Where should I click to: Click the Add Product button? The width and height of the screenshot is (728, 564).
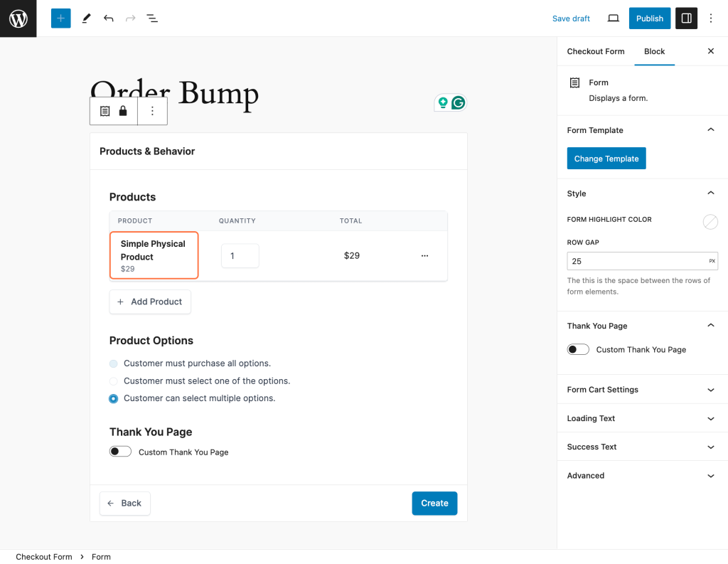click(150, 302)
